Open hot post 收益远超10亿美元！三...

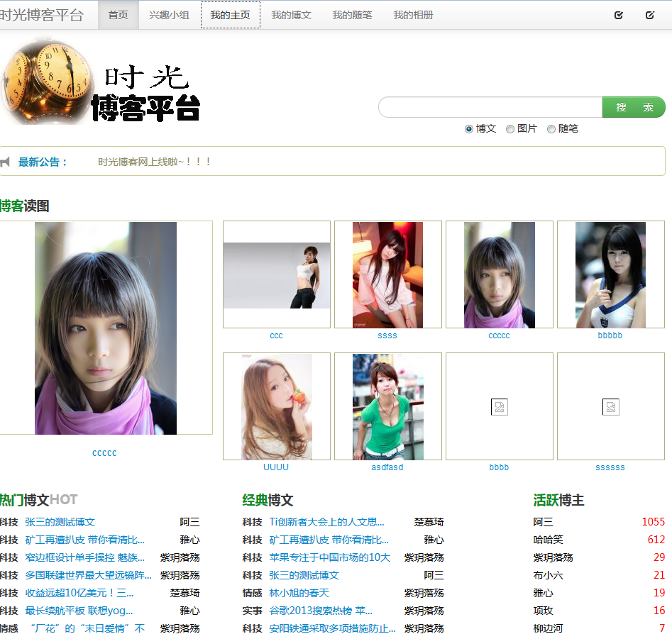click(79, 593)
